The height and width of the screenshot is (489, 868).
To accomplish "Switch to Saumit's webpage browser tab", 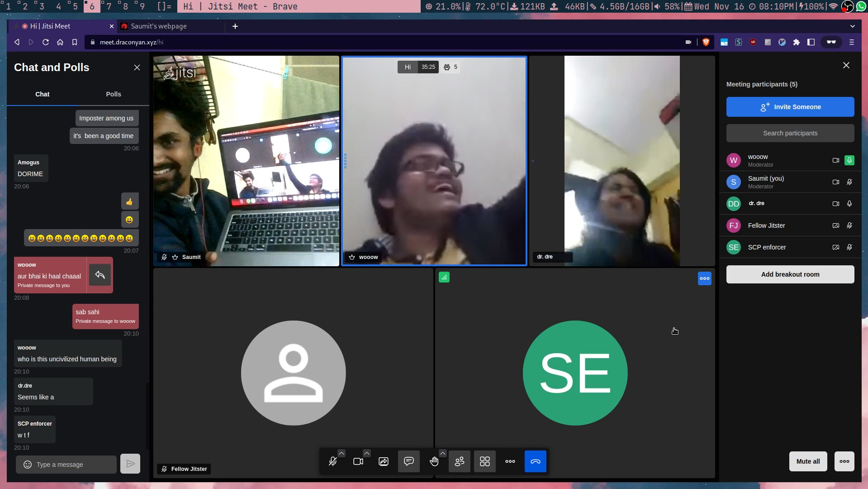I will point(171,26).
